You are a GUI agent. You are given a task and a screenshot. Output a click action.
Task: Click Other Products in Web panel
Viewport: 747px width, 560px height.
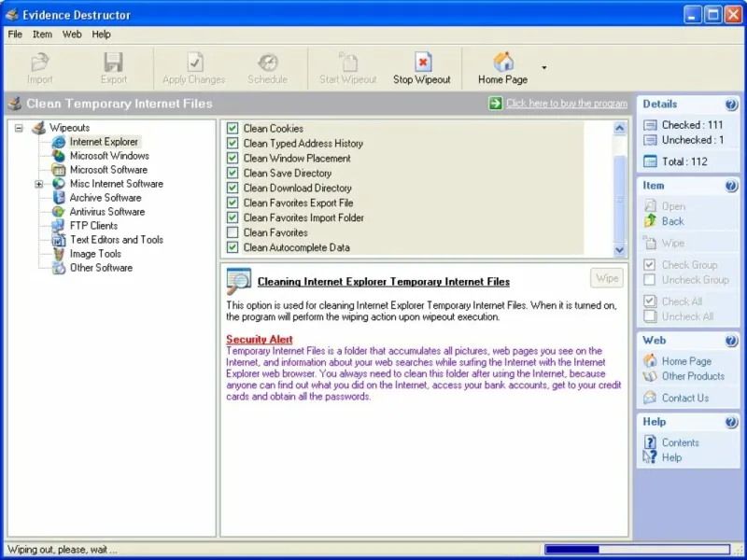pos(693,376)
